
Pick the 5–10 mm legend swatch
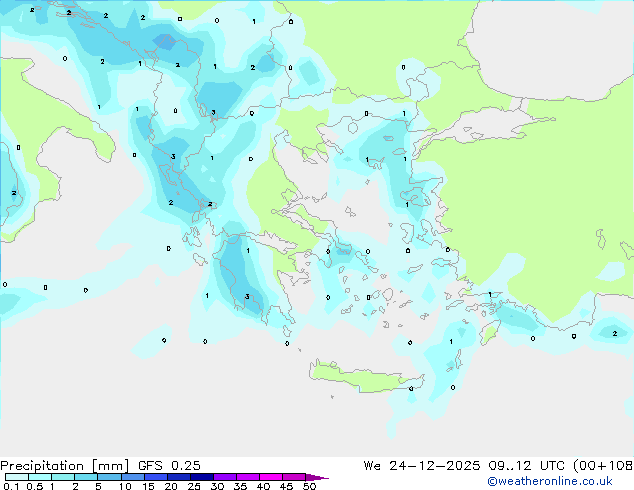(x=109, y=477)
